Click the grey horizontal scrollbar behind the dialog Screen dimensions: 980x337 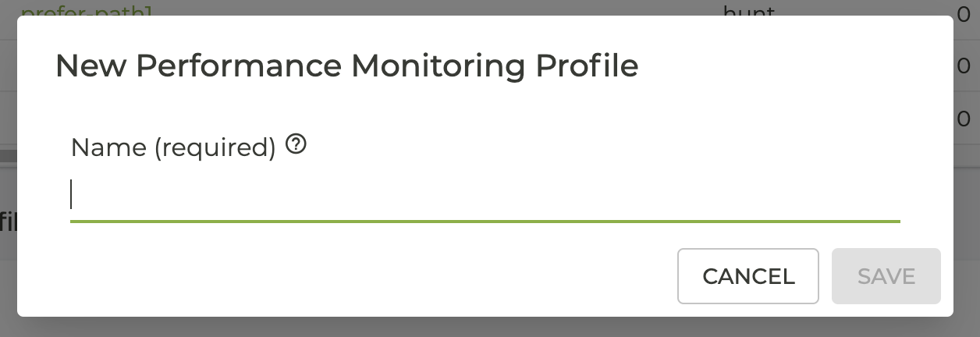tap(8, 156)
